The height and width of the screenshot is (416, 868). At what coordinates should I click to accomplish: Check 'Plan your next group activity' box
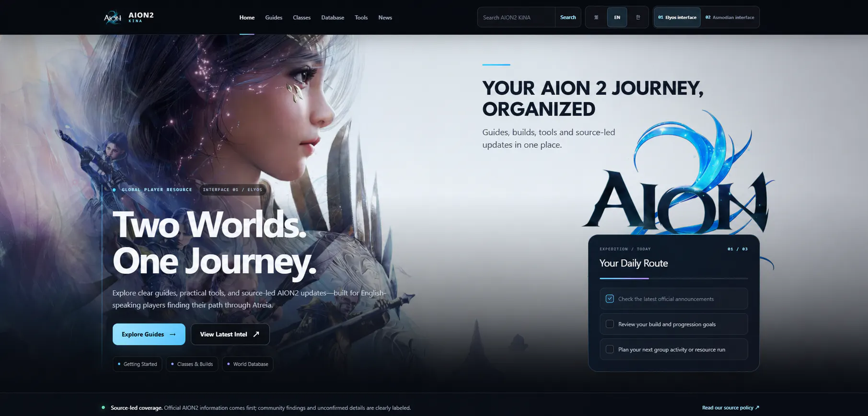pyautogui.click(x=610, y=349)
